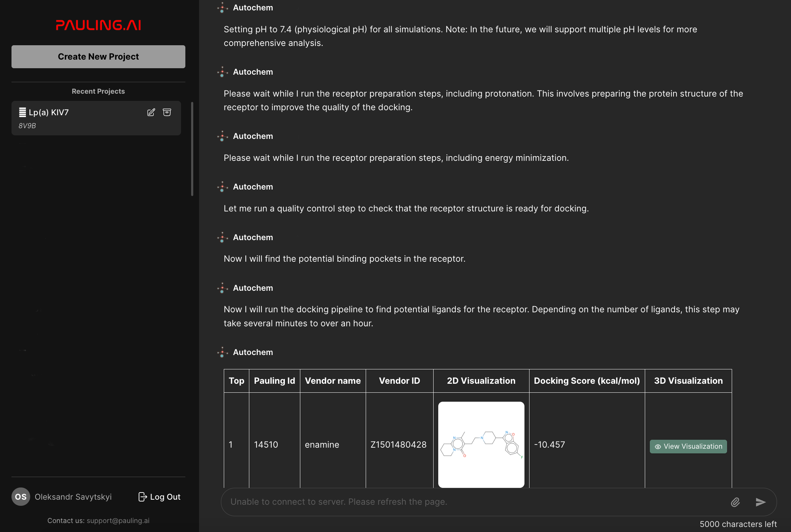Click the Log Out icon
791x532 pixels.
[143, 497]
